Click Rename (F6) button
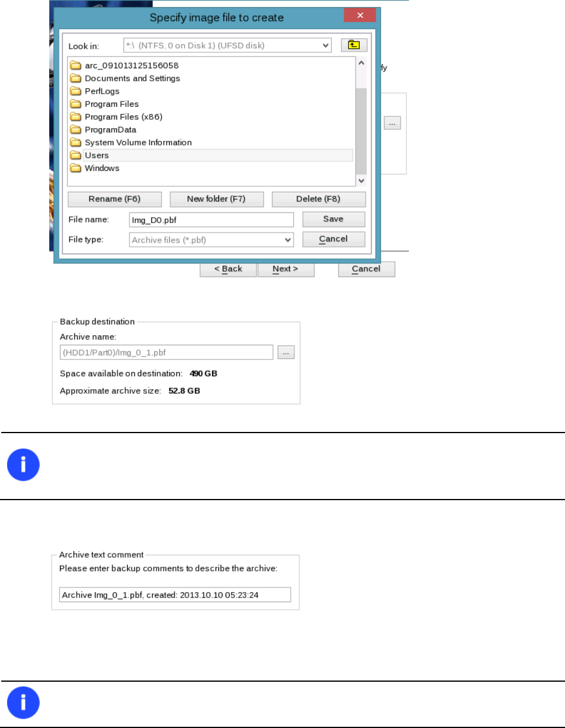Screen dimensions: 565x728 click(x=115, y=199)
